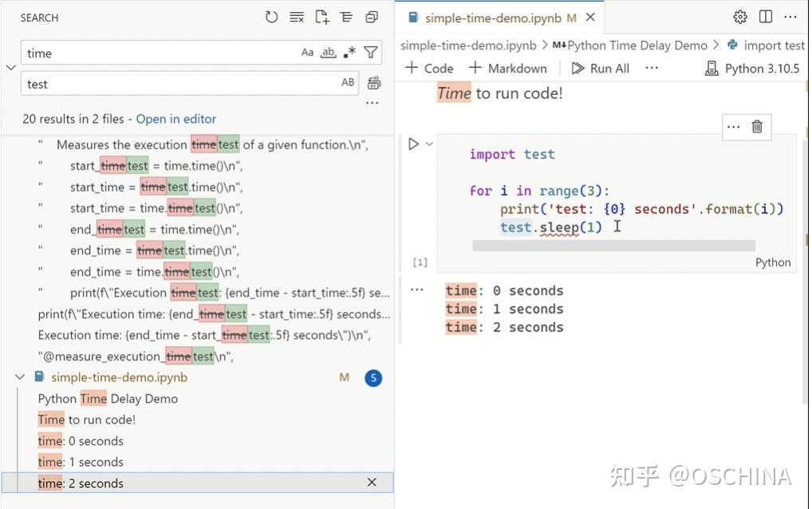Viewport: 812px width, 509px height.
Task: Split the editor using the split icon
Action: point(767,16)
